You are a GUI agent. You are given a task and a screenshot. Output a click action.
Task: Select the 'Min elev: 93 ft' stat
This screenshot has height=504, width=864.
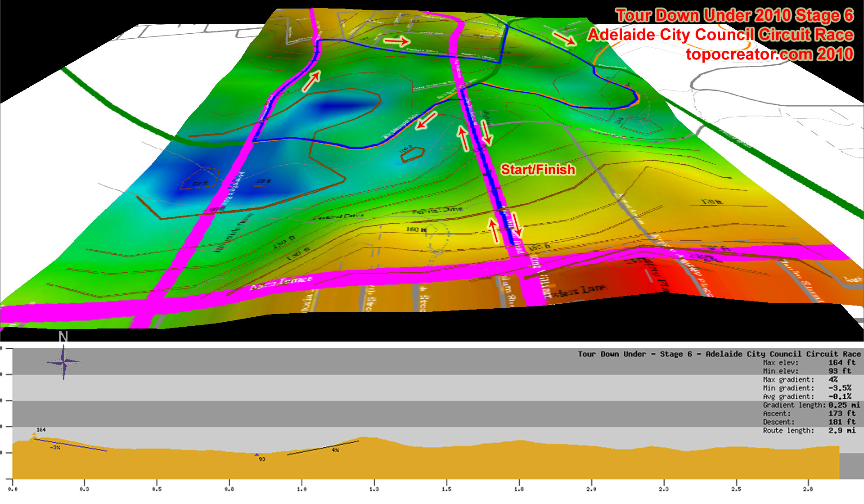coord(807,371)
